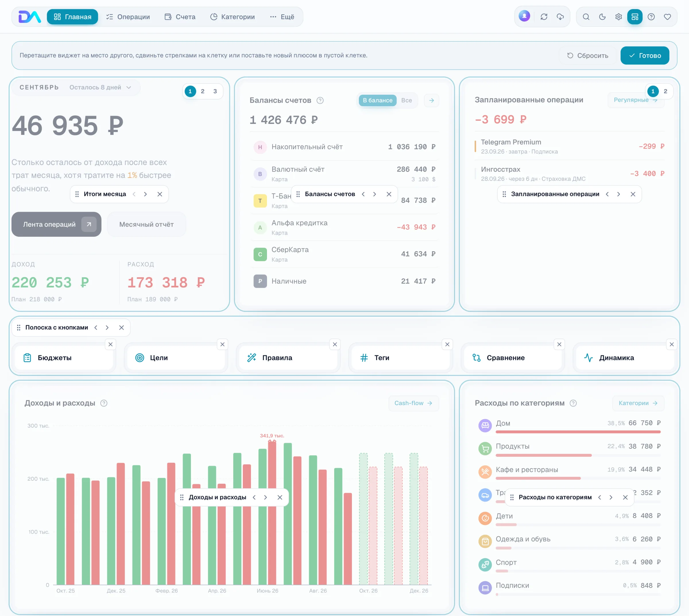This screenshot has height=616, width=689.
Task: Open the Счета tab
Action: (180, 17)
